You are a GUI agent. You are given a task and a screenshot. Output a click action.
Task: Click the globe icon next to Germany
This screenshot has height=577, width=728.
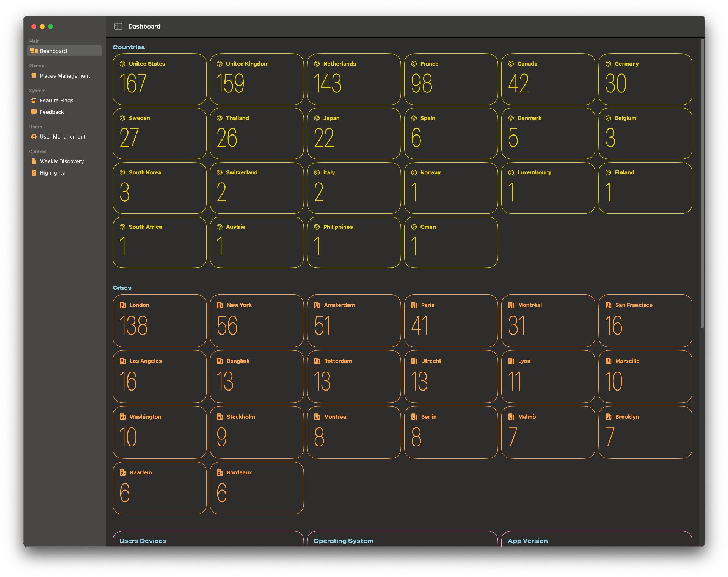(608, 64)
